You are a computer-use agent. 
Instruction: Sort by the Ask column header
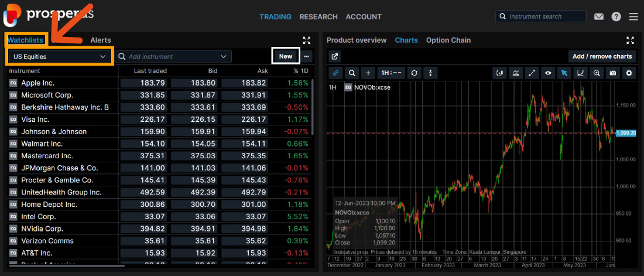click(263, 71)
